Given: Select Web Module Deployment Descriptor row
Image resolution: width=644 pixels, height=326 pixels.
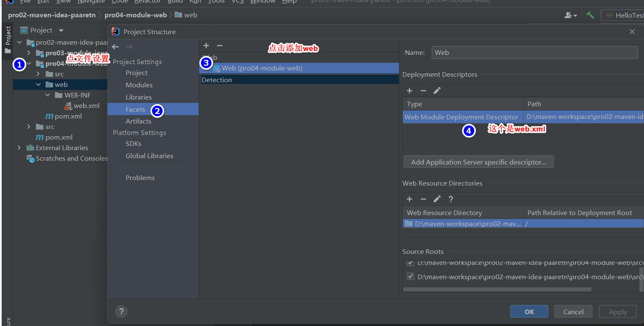Looking at the screenshot, I should point(523,117).
